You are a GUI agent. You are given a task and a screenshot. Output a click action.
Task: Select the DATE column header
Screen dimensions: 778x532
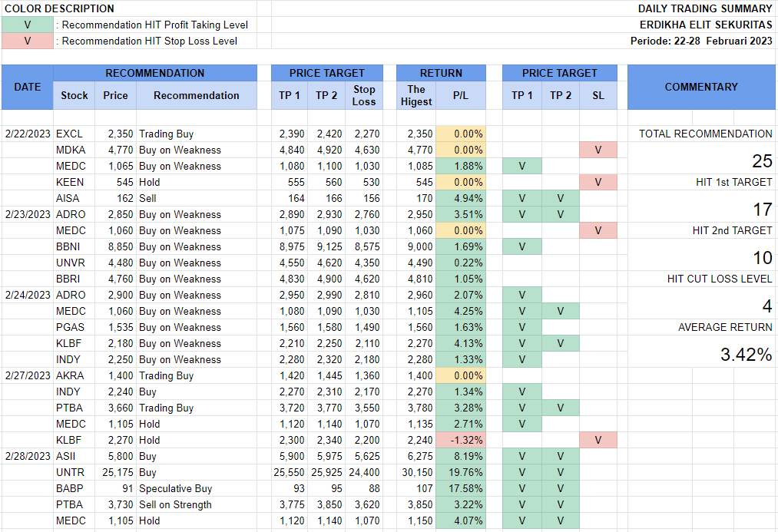tap(28, 87)
